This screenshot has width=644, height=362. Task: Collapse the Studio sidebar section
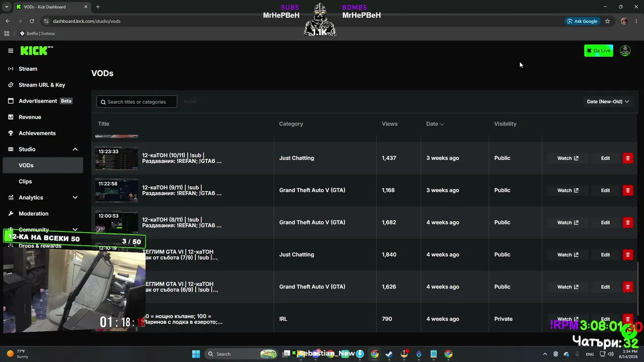point(75,149)
